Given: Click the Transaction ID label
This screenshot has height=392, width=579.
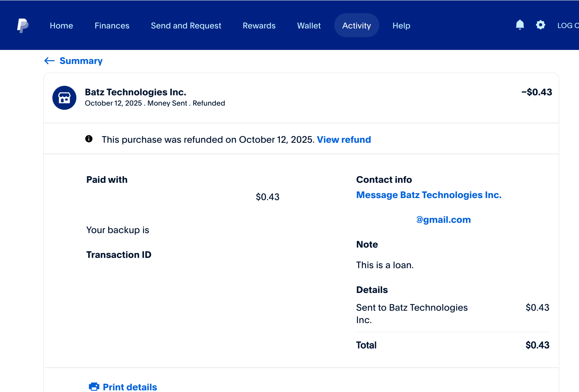Looking at the screenshot, I should [x=119, y=255].
